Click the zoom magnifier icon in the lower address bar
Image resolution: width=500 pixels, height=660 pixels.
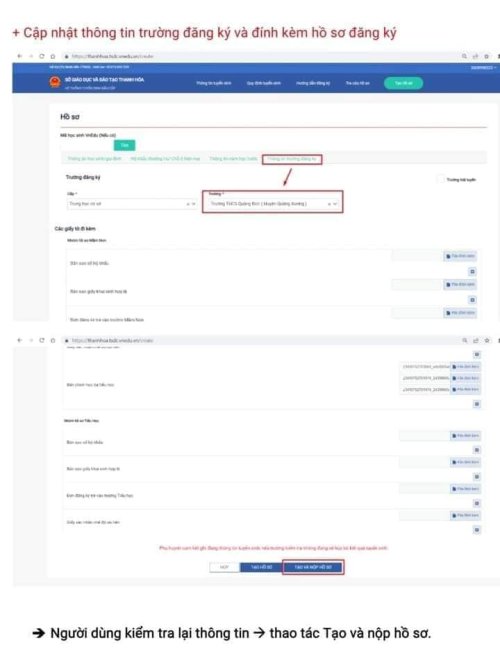465,340
